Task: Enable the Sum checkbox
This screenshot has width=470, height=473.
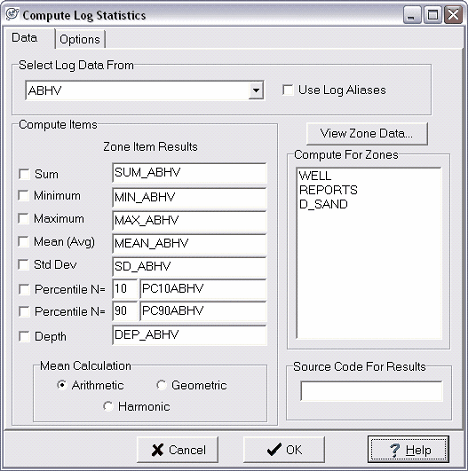Action: point(24,174)
